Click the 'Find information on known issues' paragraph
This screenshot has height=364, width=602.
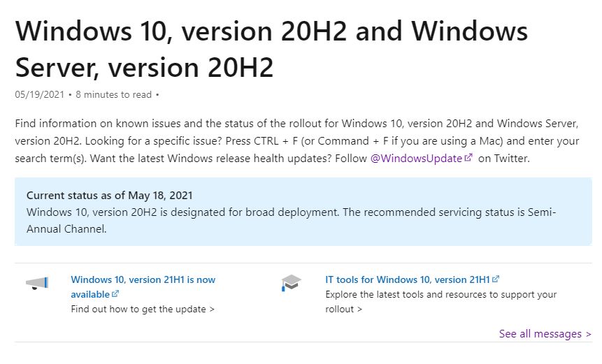point(296,140)
